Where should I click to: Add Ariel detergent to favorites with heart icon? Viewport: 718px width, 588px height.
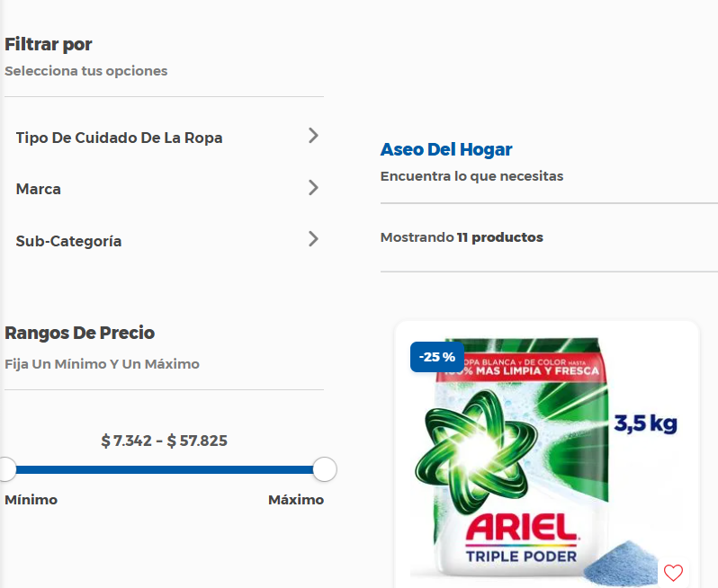(673, 572)
